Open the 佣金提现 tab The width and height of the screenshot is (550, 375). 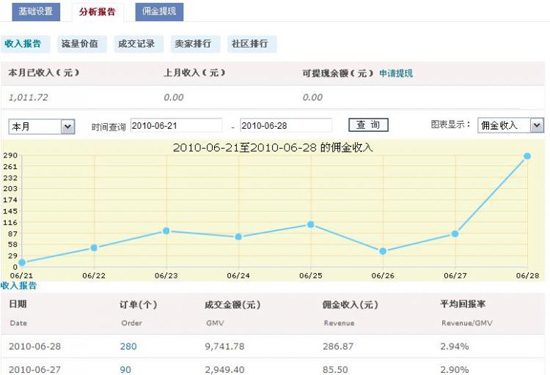pyautogui.click(x=159, y=12)
